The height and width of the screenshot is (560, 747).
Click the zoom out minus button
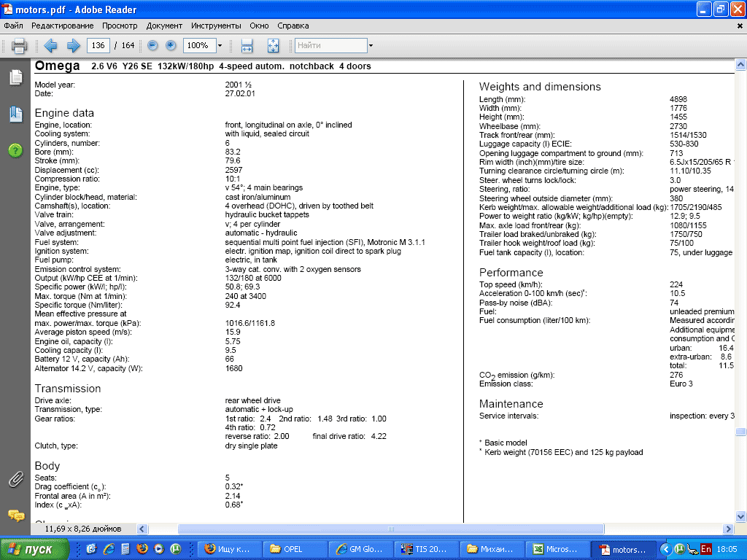point(152,46)
